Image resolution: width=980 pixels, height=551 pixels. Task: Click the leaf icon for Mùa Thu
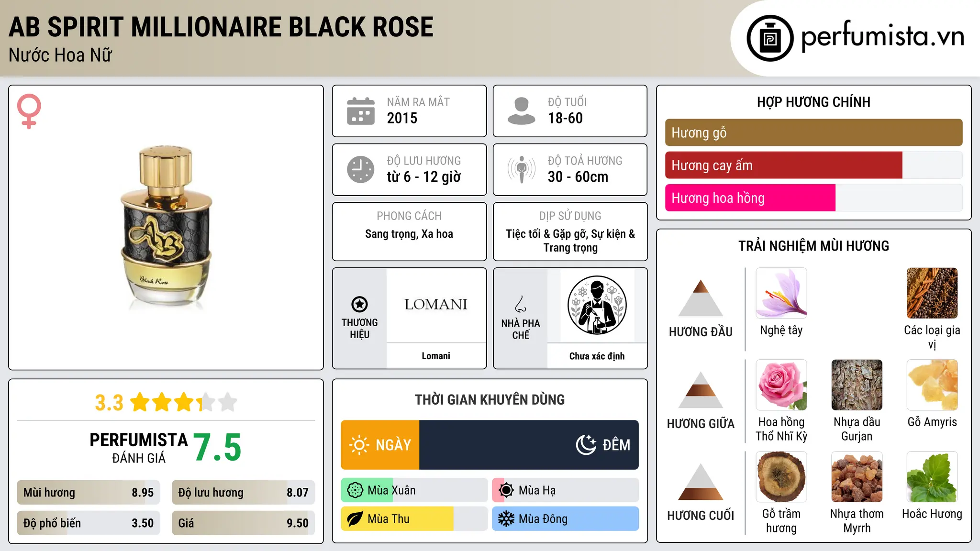355,519
